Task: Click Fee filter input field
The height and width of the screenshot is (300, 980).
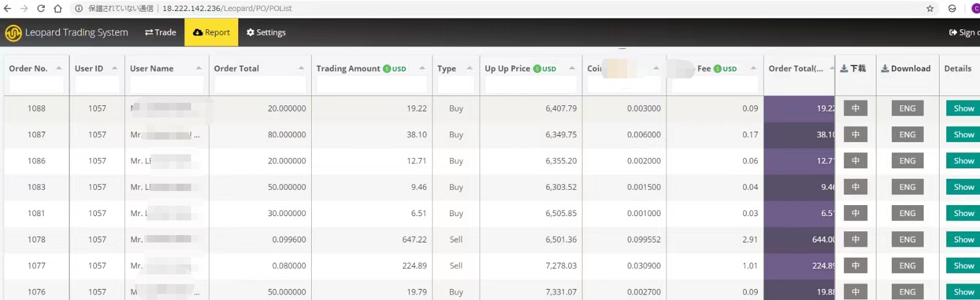Action: click(x=715, y=84)
